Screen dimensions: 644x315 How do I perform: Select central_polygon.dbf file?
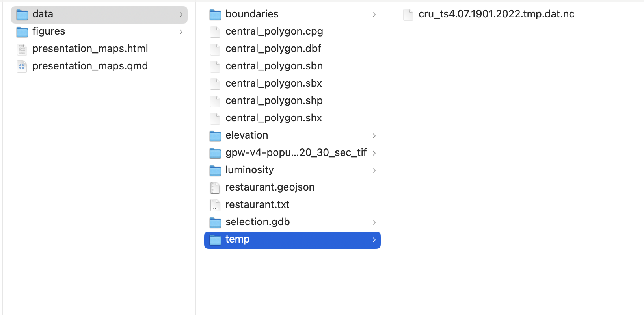click(x=273, y=49)
